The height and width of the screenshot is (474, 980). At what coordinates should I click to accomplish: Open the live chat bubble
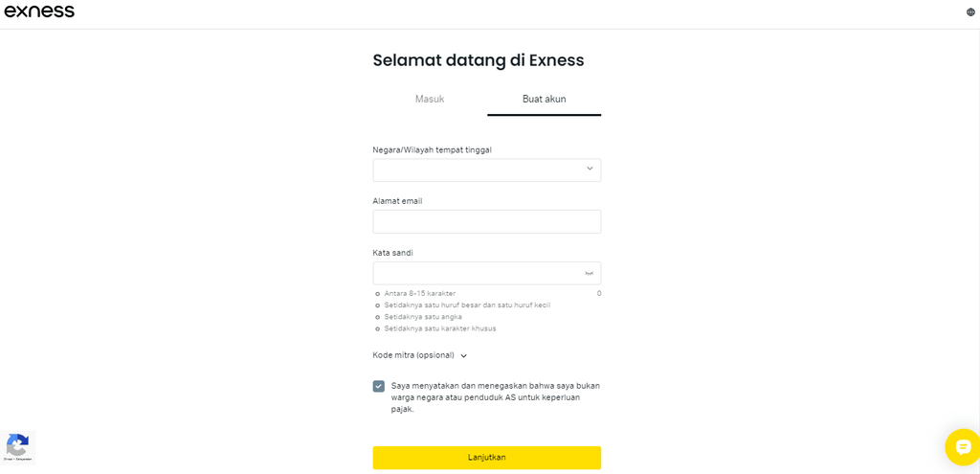tap(962, 447)
